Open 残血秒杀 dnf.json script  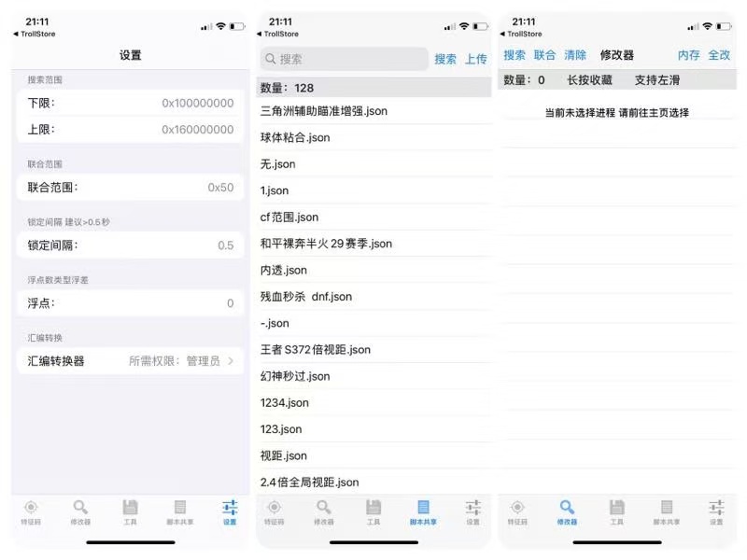point(374,297)
